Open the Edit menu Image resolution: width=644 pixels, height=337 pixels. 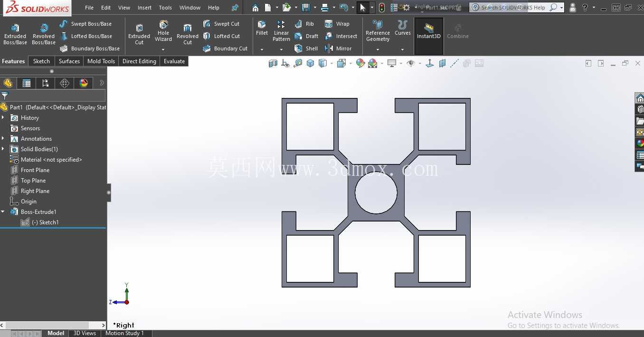coord(106,8)
